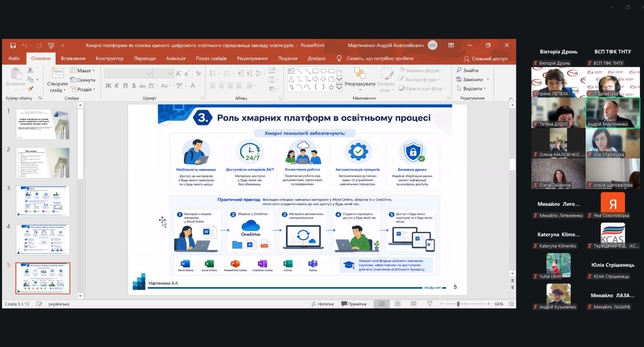Toggle Нотатки notes pane
Image resolution: width=644 pixels, height=347 pixels.
[323, 304]
